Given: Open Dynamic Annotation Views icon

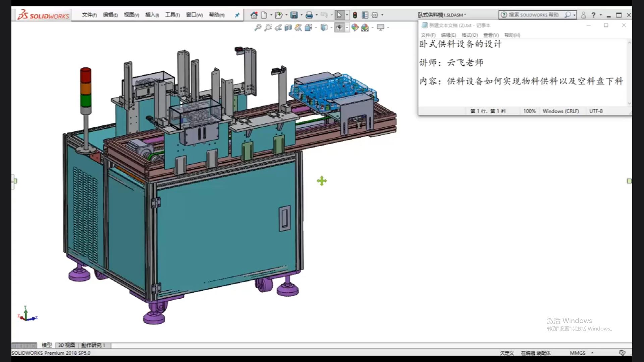Looking at the screenshot, I should (x=298, y=27).
